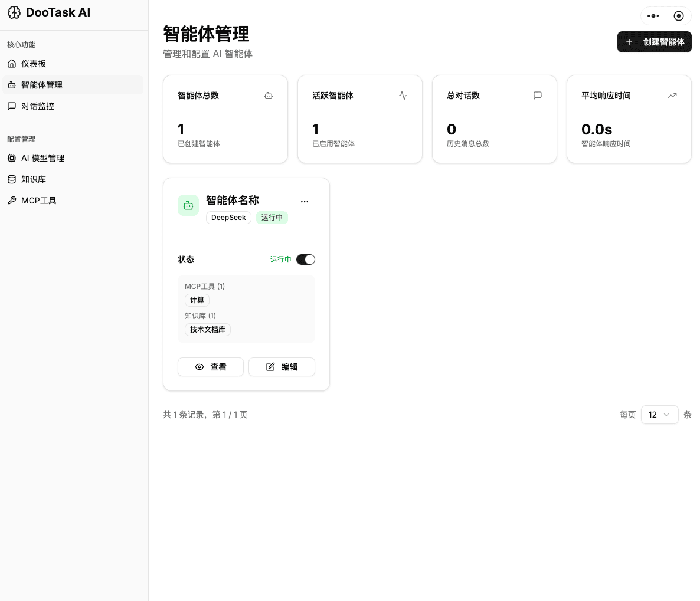Viewport: 700px width, 601px height.
Task: Click the 已启用智能体 caption
Action: (x=333, y=144)
